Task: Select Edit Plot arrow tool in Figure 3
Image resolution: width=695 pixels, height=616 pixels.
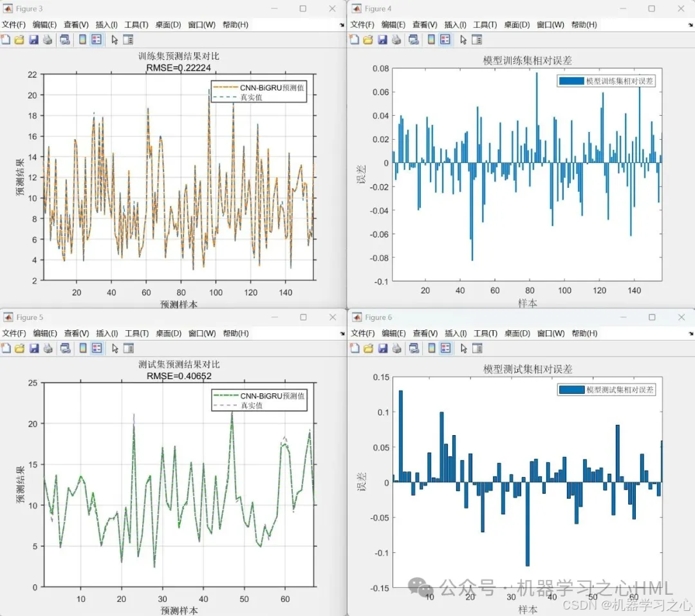Action: click(115, 40)
